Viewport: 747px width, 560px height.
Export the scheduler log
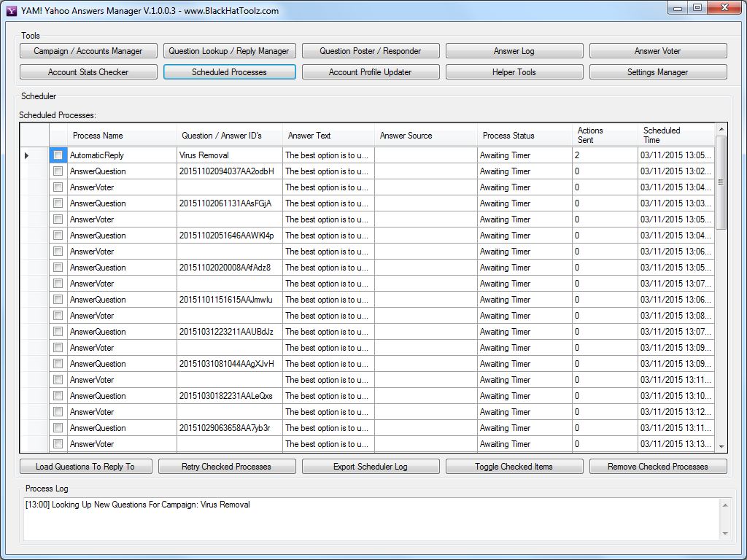pos(370,467)
